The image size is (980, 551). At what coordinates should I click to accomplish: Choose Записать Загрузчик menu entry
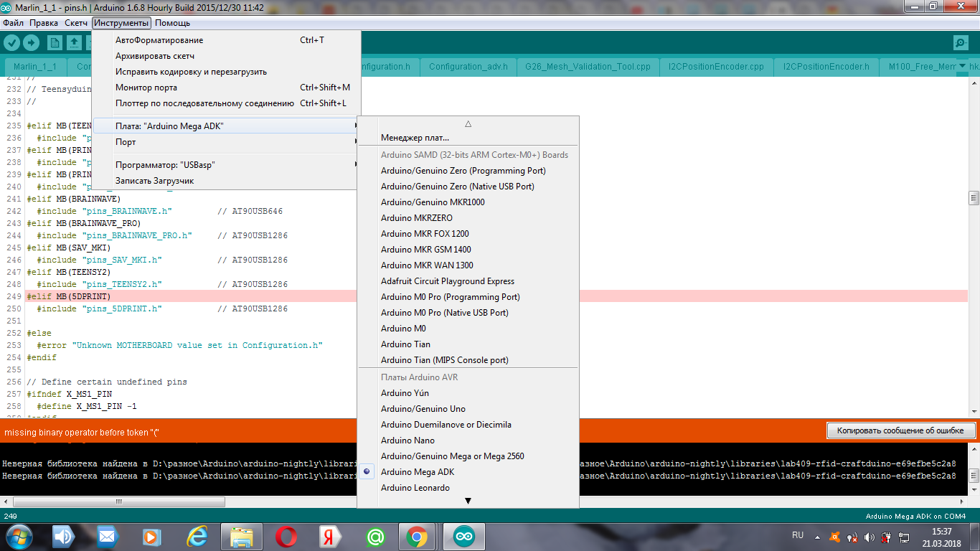(x=226, y=181)
